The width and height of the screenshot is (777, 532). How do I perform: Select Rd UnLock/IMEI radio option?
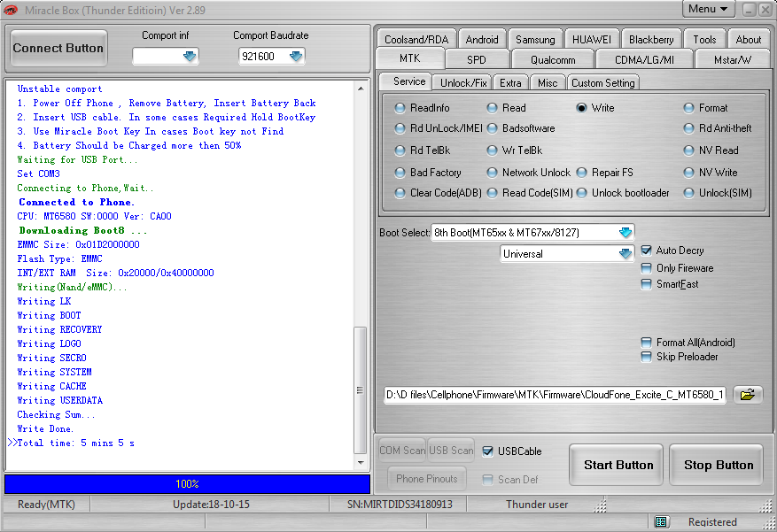[400, 128]
